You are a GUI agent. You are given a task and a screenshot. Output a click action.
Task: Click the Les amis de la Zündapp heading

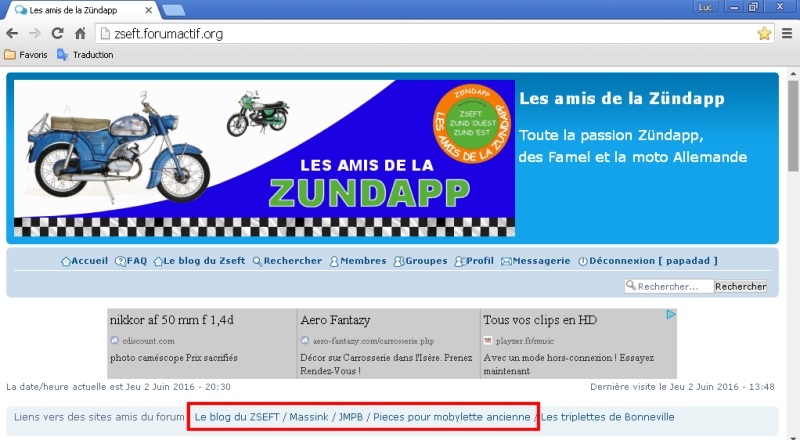click(x=622, y=99)
